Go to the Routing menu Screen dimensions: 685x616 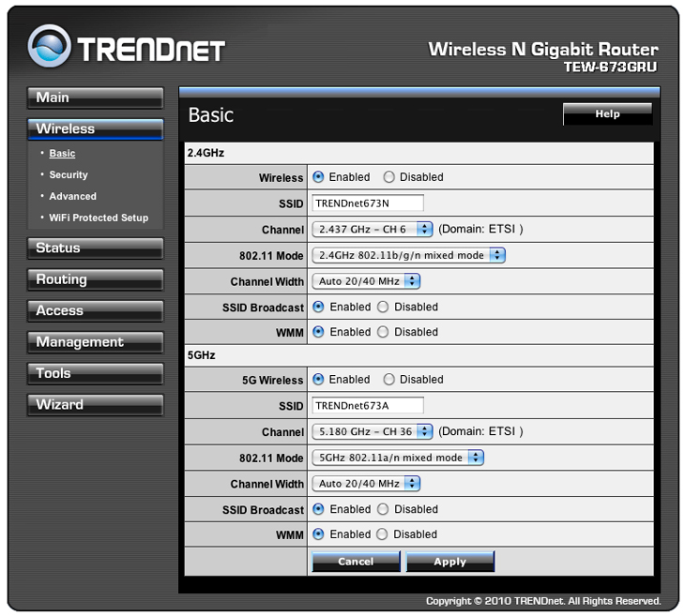[95, 279]
